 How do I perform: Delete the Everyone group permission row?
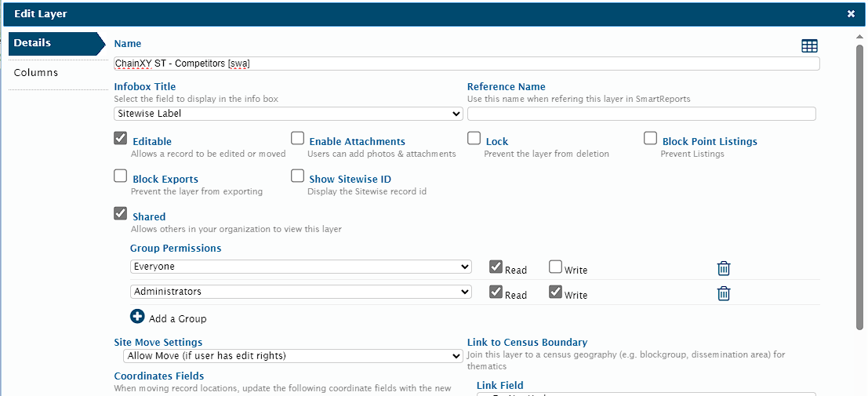724,268
